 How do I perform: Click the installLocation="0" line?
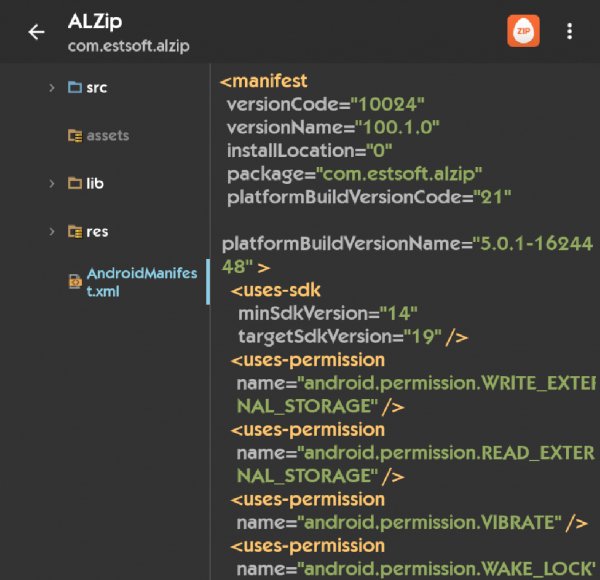tap(310, 151)
